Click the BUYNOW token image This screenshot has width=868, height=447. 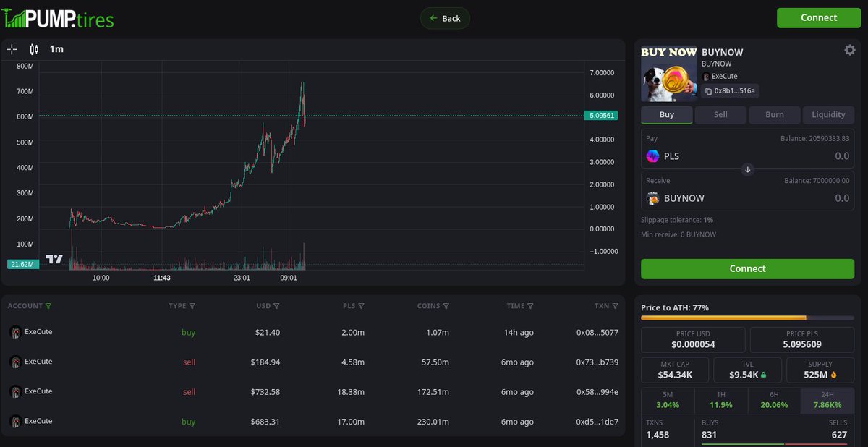tap(669, 73)
